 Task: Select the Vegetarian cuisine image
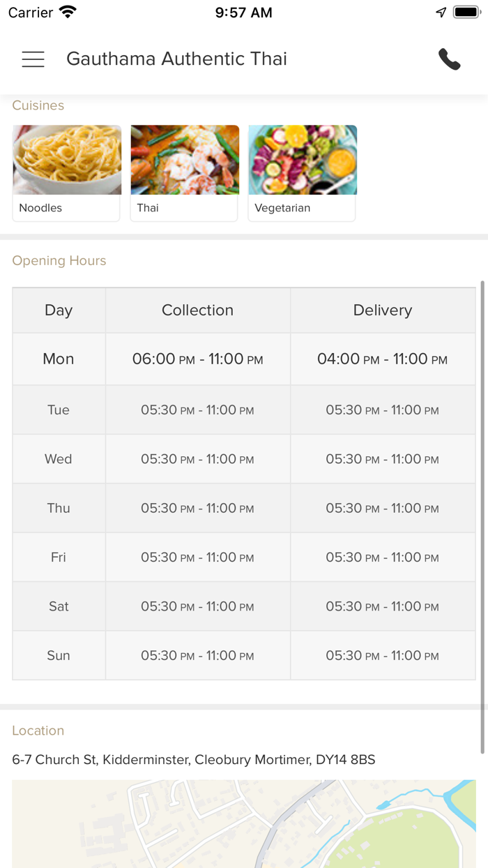(x=303, y=160)
